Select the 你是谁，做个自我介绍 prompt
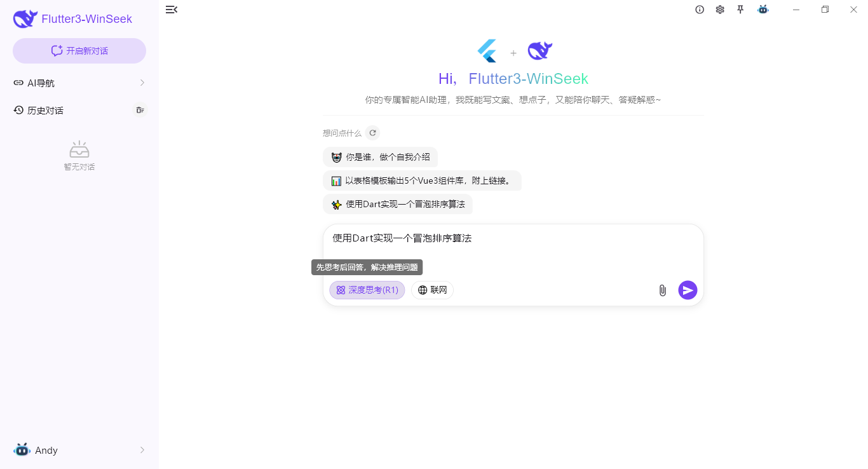Image resolution: width=868 pixels, height=469 pixels. (x=380, y=157)
